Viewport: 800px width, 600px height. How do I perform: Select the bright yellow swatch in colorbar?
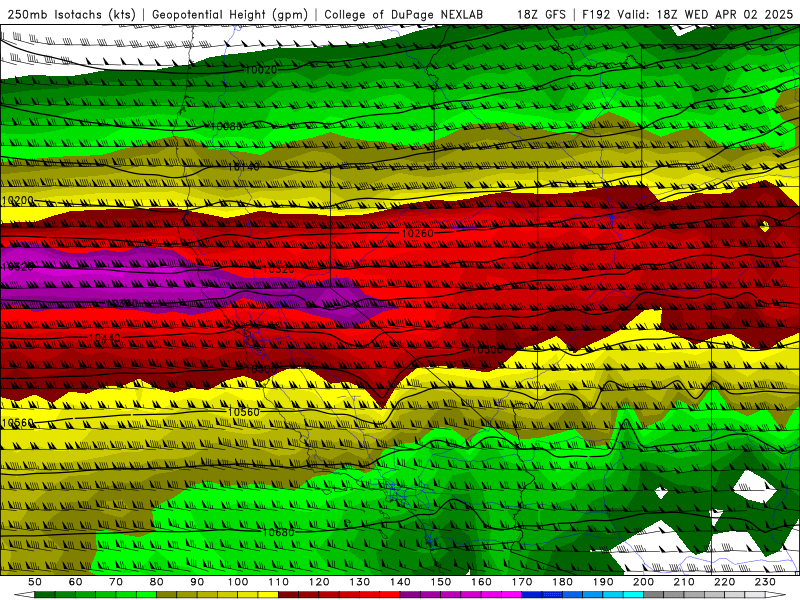tap(268, 595)
